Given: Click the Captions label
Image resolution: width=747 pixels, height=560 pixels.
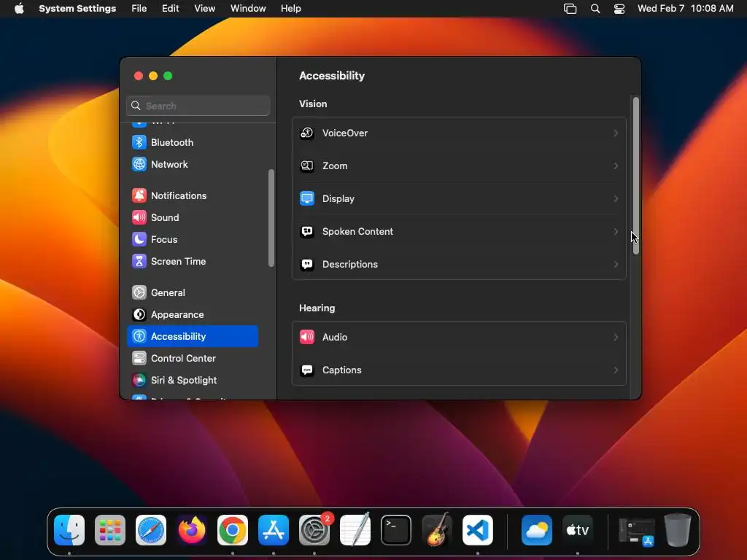Looking at the screenshot, I should pos(341,370).
